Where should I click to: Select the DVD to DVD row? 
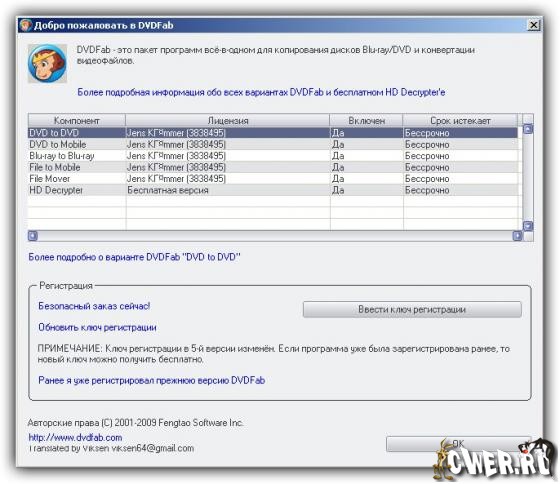273,133
